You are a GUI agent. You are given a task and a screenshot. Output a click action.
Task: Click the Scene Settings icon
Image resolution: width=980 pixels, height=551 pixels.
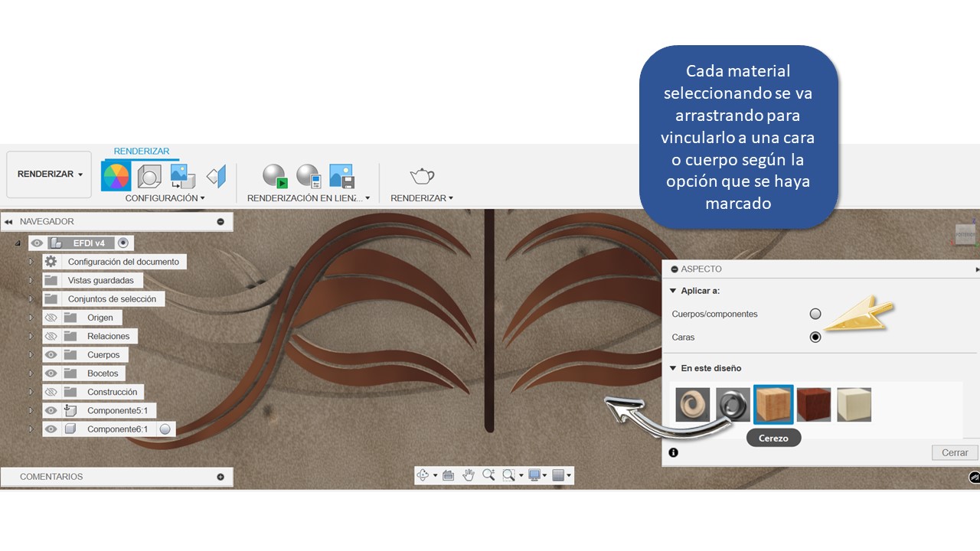(x=149, y=177)
